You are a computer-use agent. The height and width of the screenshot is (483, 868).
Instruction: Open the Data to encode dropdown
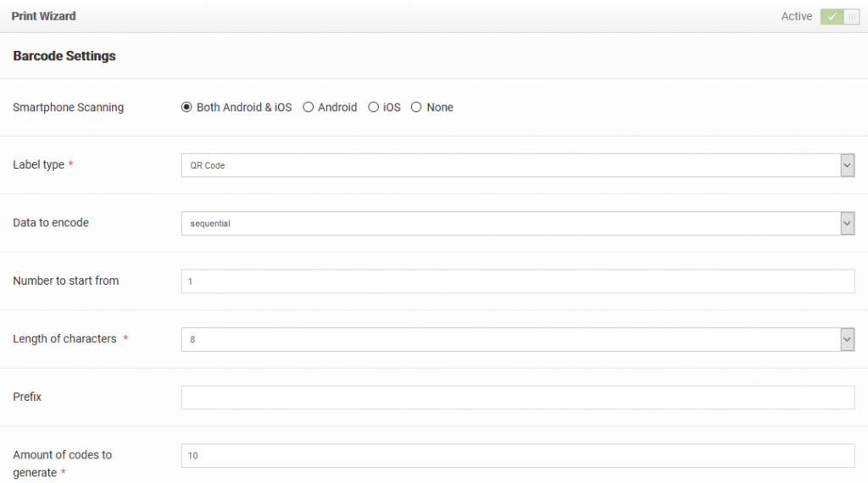pos(518,224)
